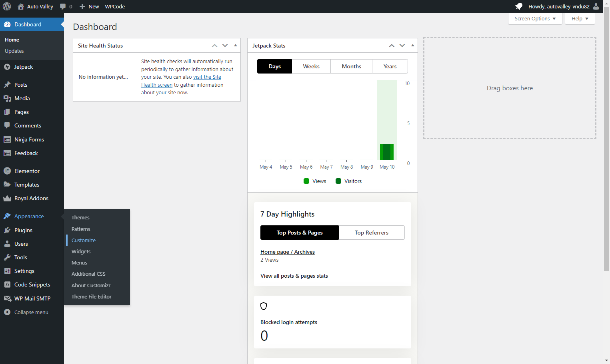Move Jetpack Stats box up
Image resolution: width=610 pixels, height=364 pixels.
pyautogui.click(x=392, y=46)
